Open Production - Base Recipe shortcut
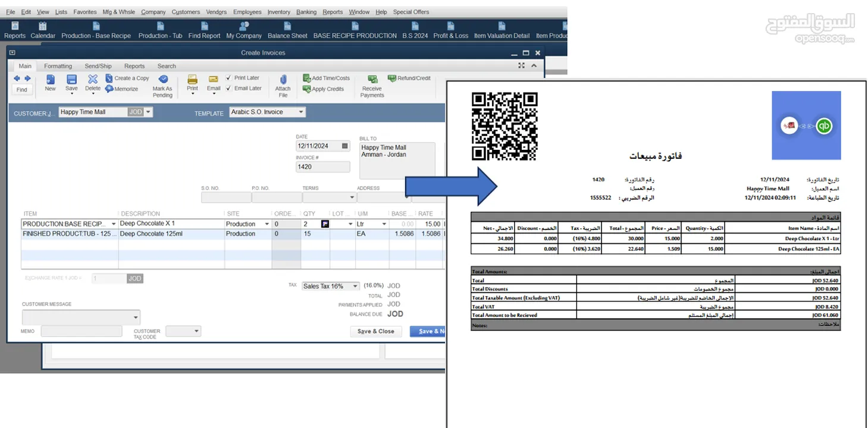Image resolution: width=868 pixels, height=428 pixels. point(96,30)
